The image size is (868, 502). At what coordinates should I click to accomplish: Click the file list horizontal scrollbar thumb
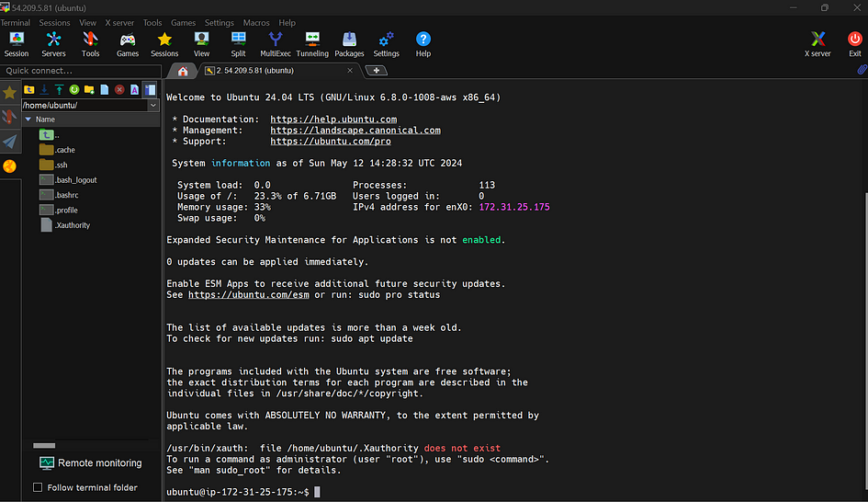point(44,446)
